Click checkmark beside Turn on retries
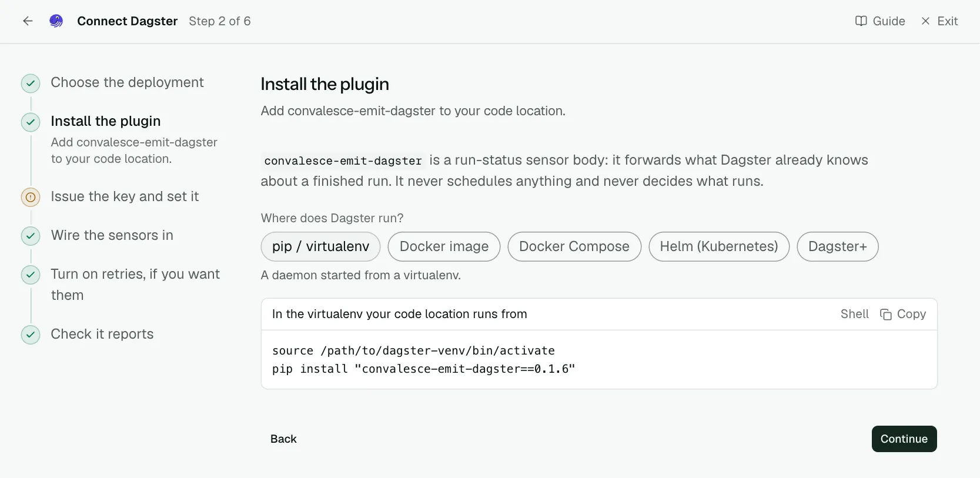The height and width of the screenshot is (478, 980). [x=31, y=275]
